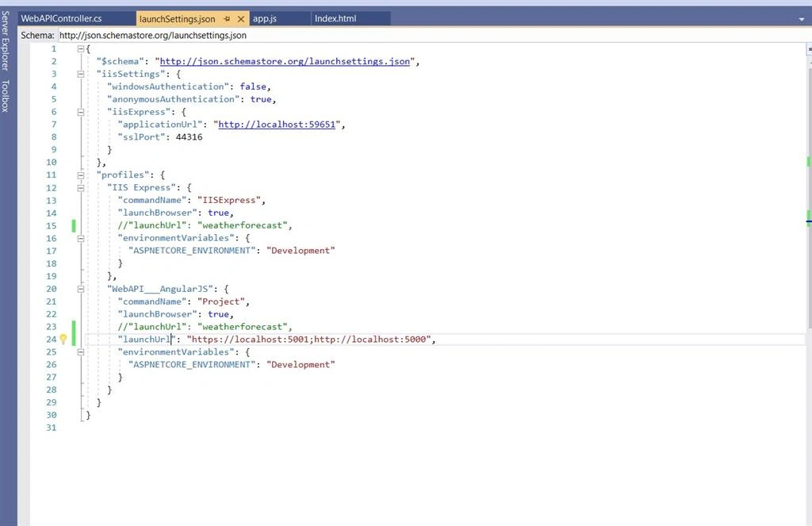Click the "$schema" key on line 2

[x=121, y=61]
